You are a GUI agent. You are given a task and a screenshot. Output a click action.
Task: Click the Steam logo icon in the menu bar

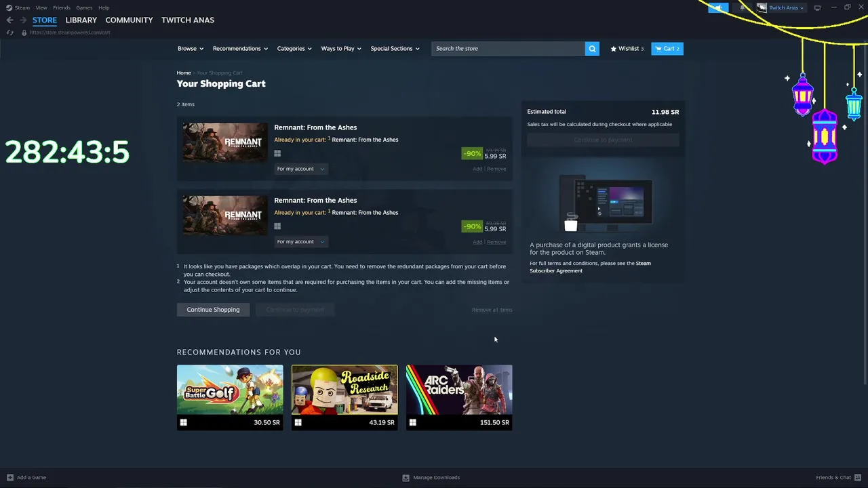pyautogui.click(x=9, y=7)
